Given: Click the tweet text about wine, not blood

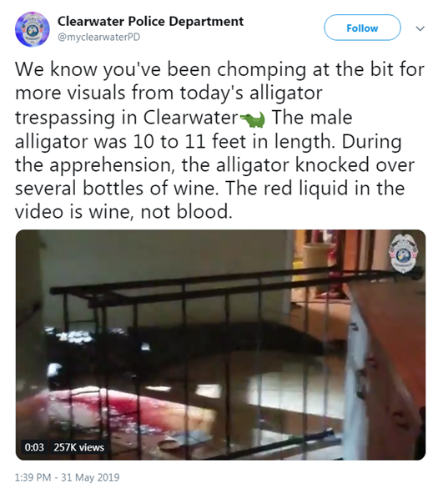Looking at the screenshot, I should coord(123,211).
